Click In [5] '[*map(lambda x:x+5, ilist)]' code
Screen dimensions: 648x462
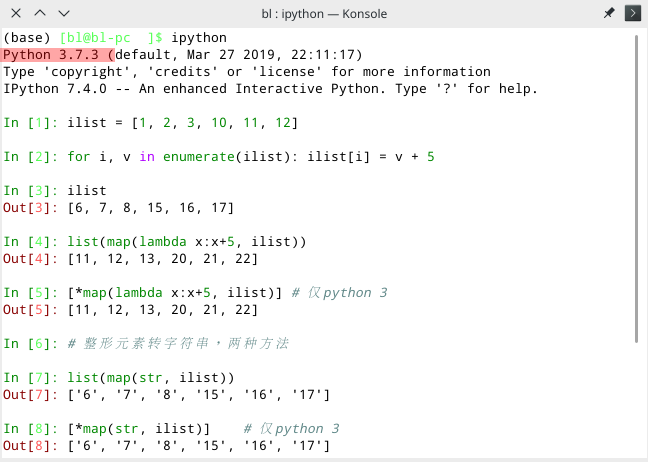pyautogui.click(x=175, y=293)
